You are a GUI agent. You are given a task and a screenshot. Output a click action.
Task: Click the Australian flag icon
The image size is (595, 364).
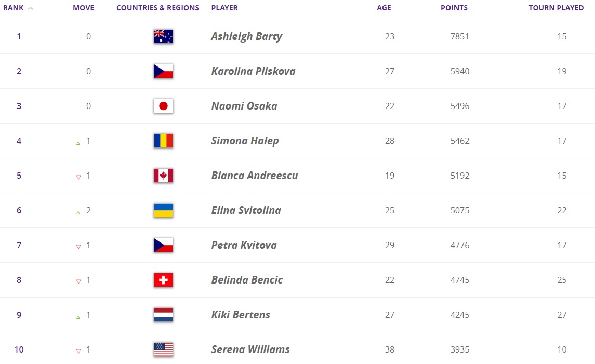[163, 36]
